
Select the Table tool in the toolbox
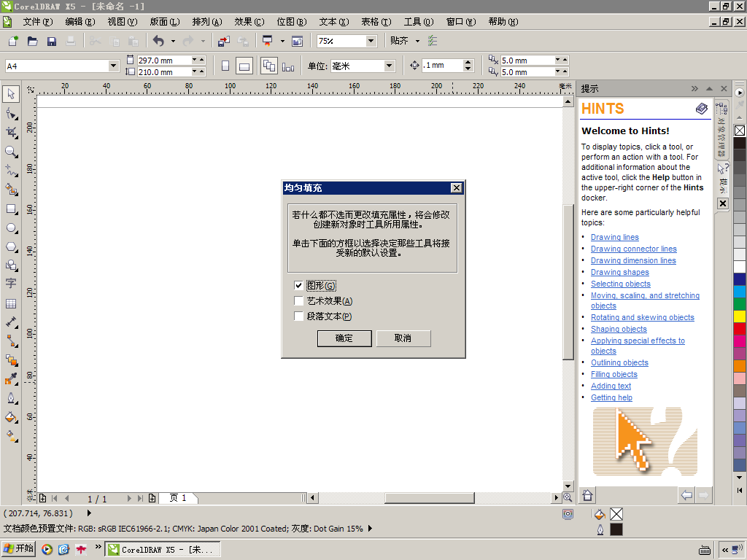pos(11,303)
